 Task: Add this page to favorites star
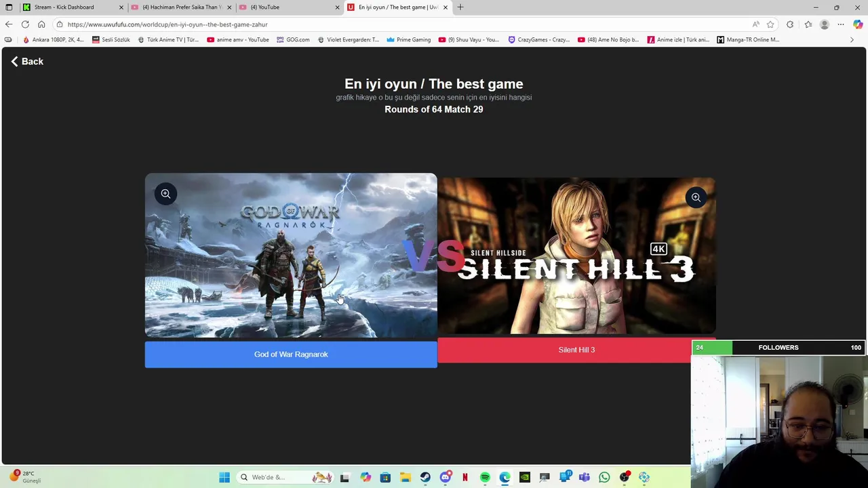(x=770, y=24)
